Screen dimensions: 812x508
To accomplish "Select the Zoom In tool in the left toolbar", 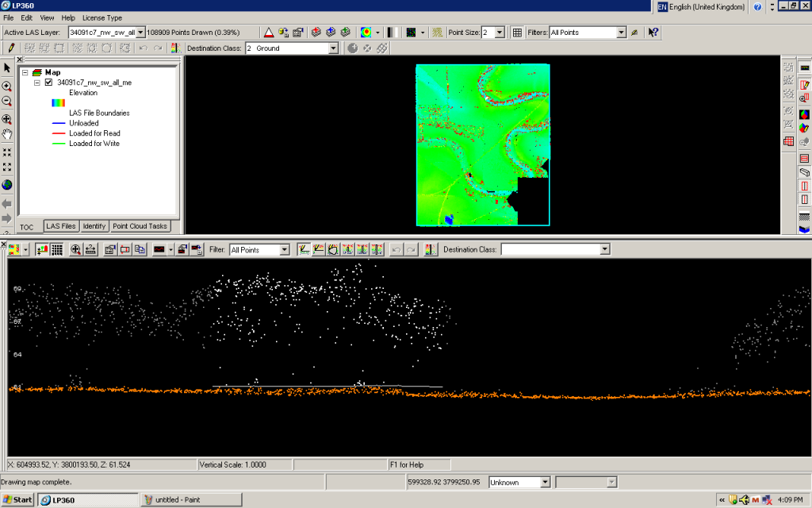I will click(x=6, y=85).
